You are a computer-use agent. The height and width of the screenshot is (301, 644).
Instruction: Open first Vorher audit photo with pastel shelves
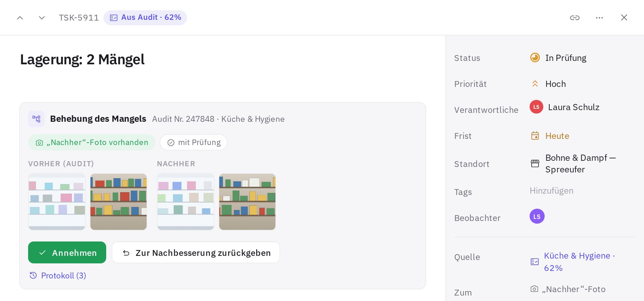57,202
